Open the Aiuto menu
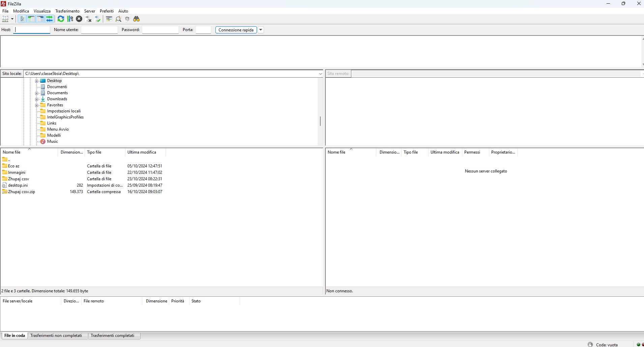Viewport: 644px width, 347px height. [123, 11]
